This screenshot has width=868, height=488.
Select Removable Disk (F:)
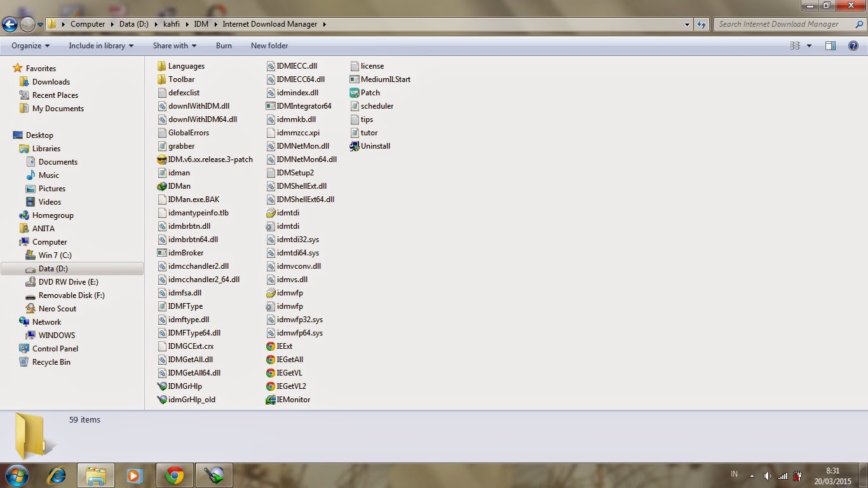click(71, 295)
